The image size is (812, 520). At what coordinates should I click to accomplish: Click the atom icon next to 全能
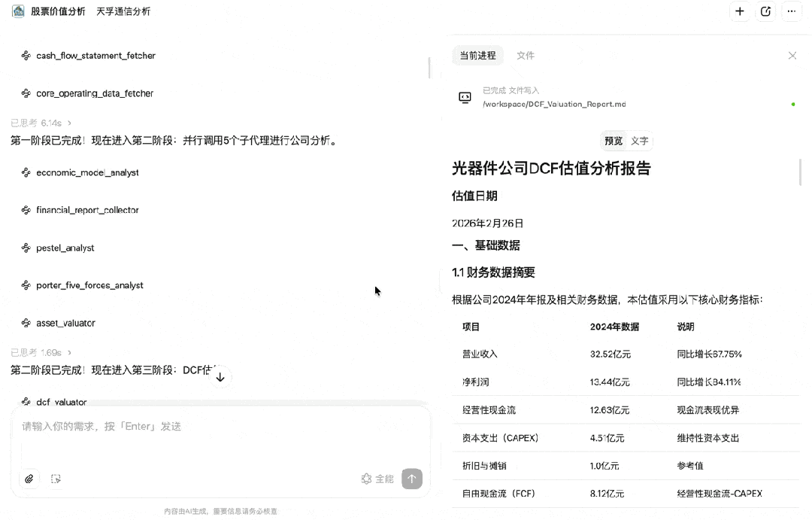(365, 479)
